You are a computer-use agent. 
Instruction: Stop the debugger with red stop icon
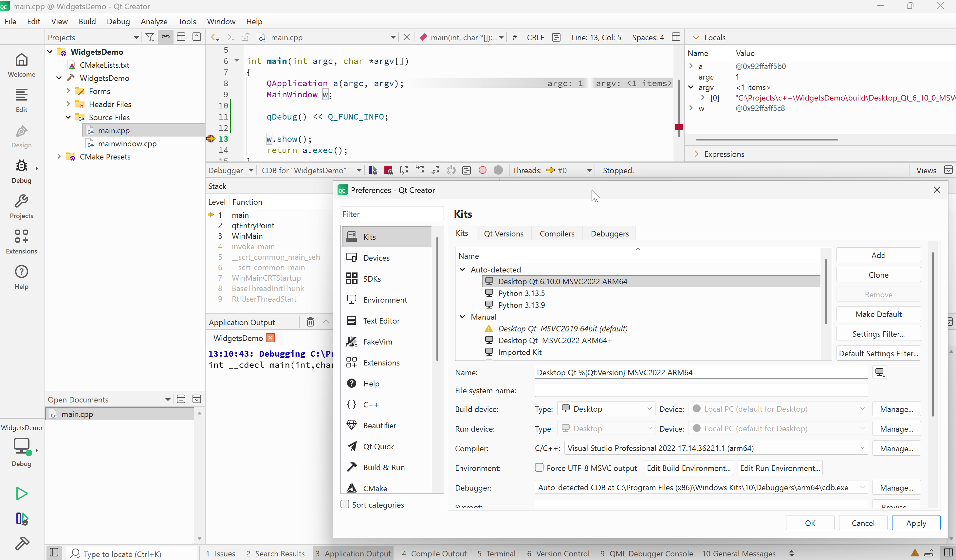(x=388, y=170)
